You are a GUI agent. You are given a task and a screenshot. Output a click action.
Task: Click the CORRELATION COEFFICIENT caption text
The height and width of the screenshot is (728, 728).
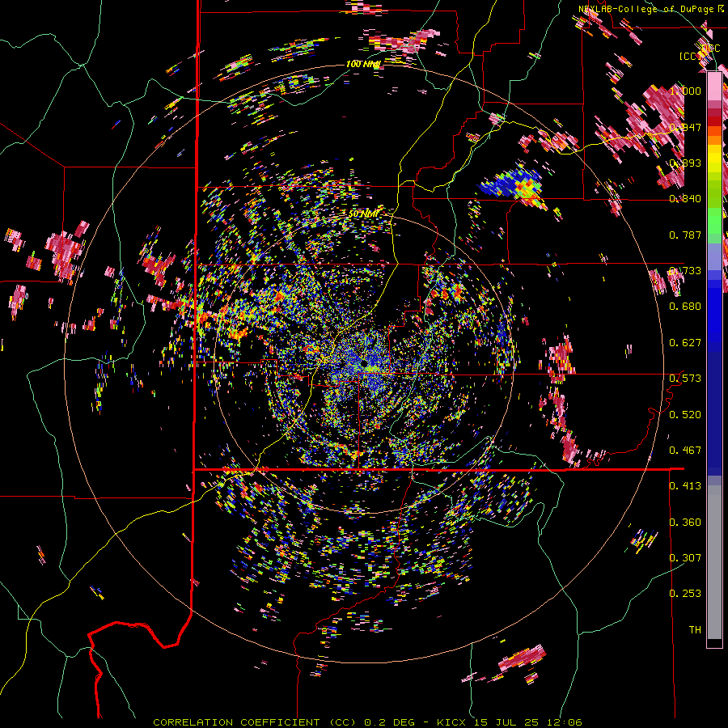pyautogui.click(x=236, y=722)
